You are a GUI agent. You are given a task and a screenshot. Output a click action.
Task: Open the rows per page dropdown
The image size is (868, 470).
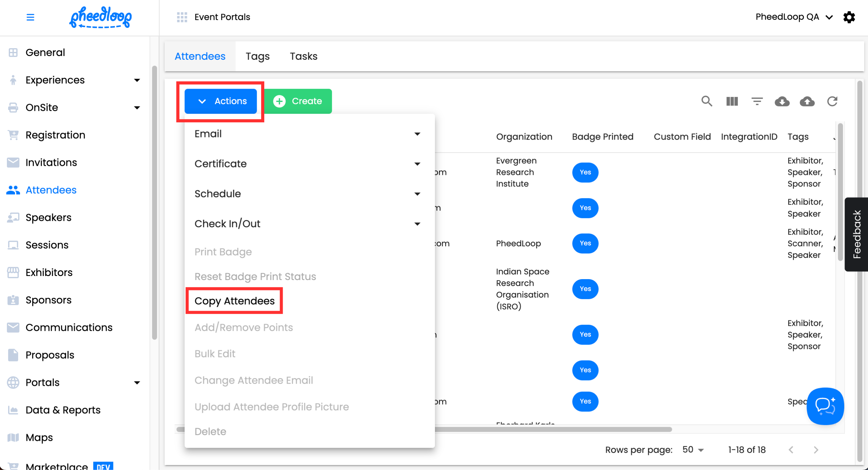pos(693,449)
